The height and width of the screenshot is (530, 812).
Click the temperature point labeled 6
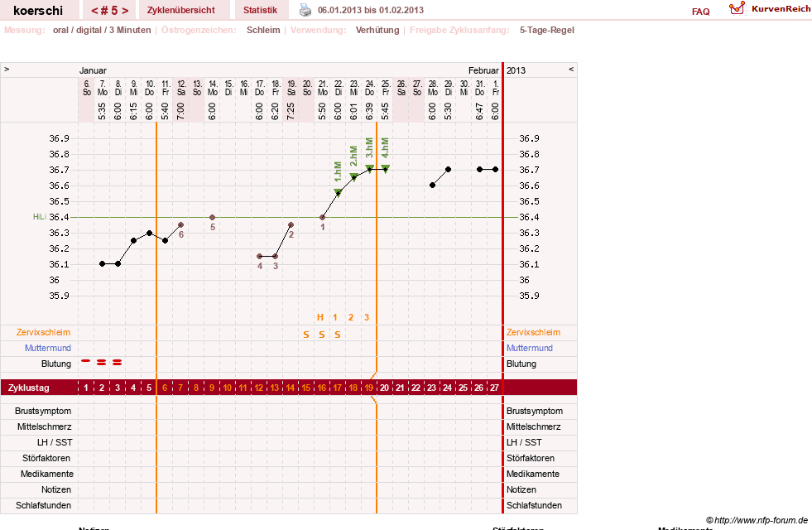[x=180, y=225]
